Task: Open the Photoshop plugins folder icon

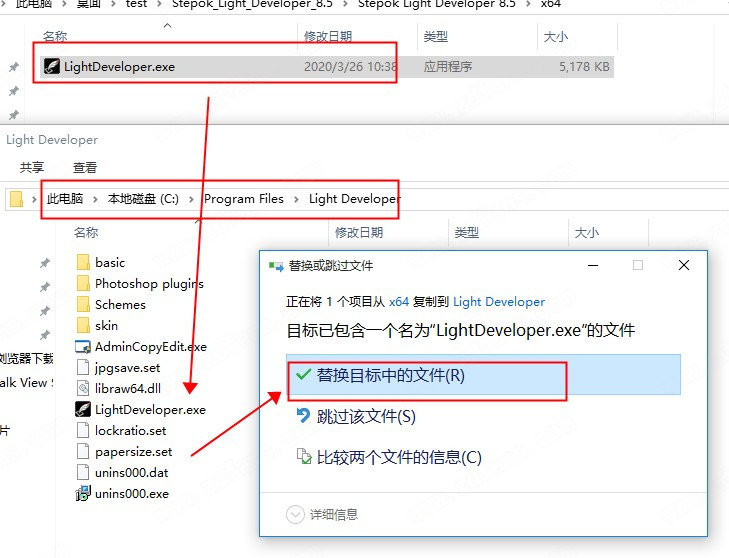Action: pyautogui.click(x=83, y=284)
